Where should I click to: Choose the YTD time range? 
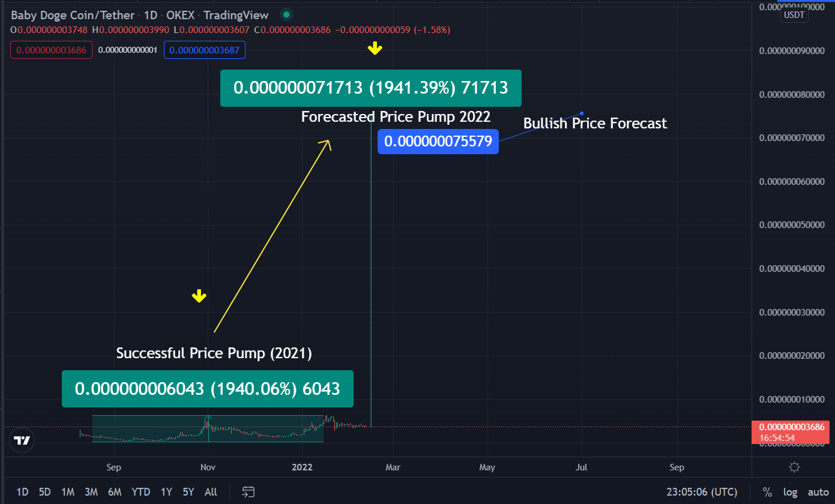click(141, 492)
